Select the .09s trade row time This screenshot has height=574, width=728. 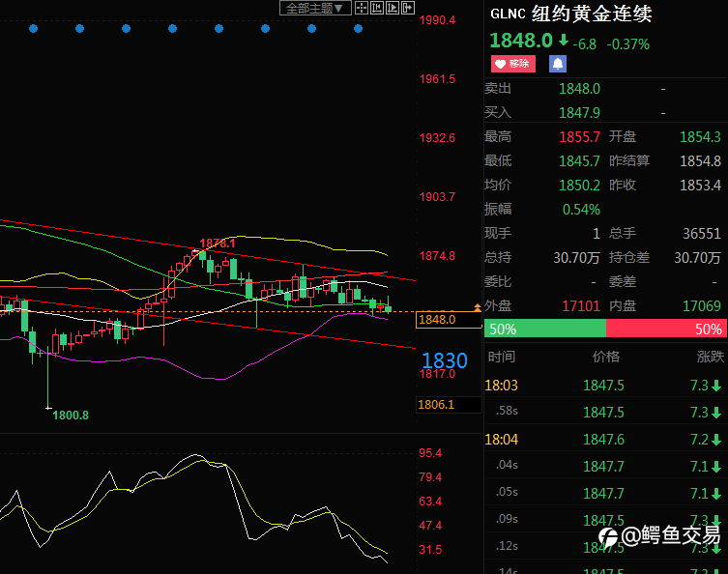click(507, 519)
